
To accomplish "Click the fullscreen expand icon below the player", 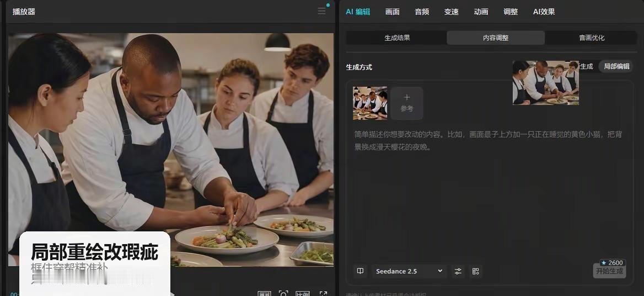I will coord(324,294).
